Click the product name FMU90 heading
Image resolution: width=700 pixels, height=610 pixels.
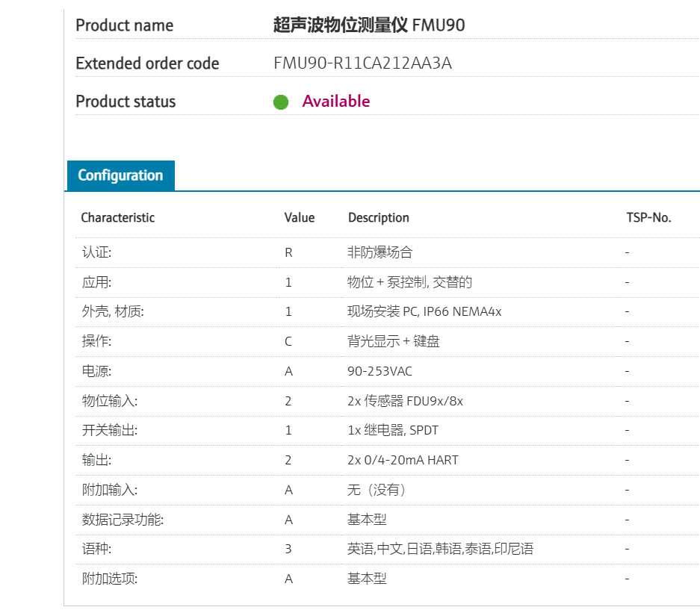point(369,25)
